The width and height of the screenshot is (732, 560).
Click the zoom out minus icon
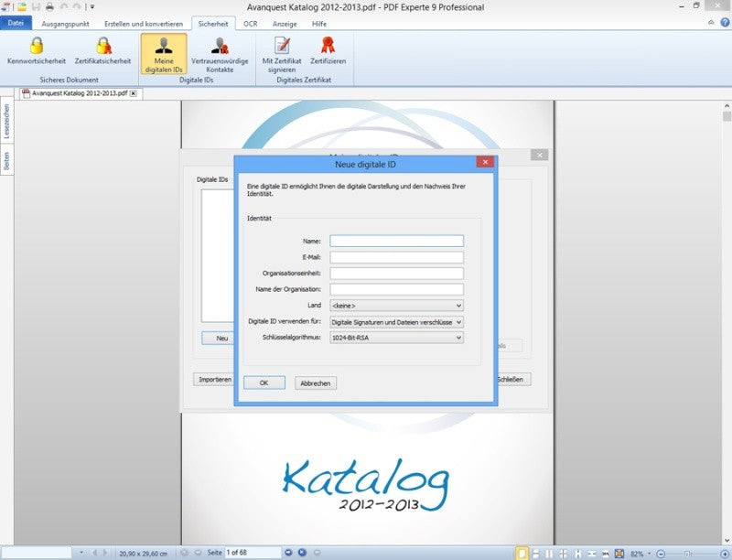pos(661,554)
